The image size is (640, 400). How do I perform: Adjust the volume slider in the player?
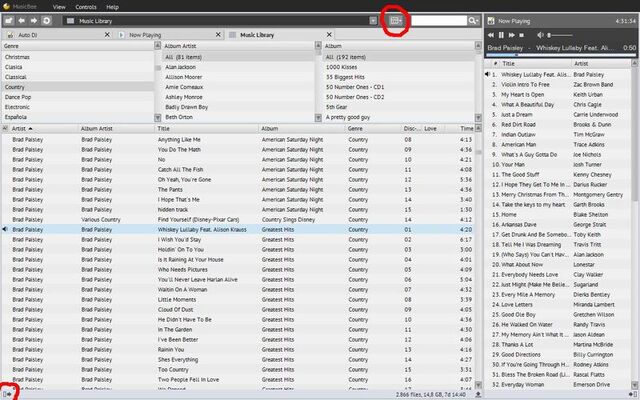point(560,35)
